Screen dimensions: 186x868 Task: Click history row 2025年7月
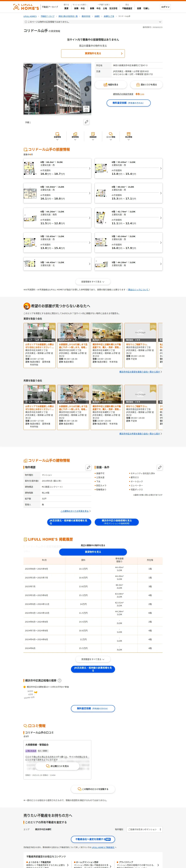[x=93, y=587]
